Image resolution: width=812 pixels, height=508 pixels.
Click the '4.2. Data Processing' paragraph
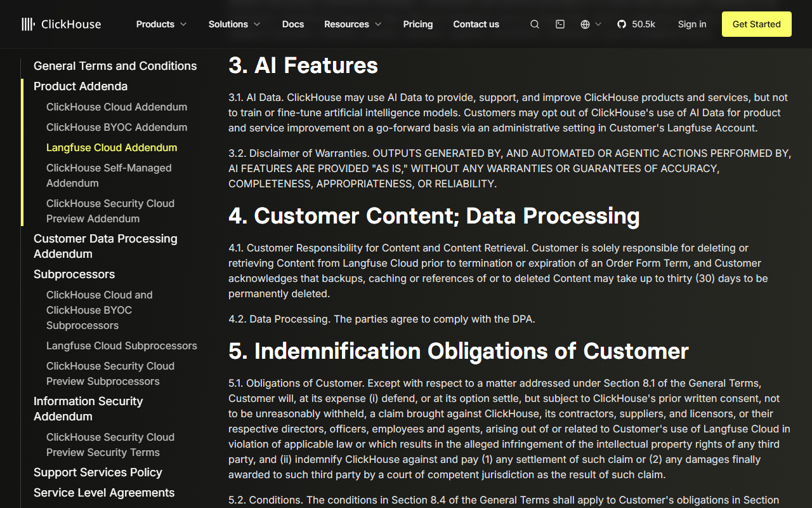point(382,319)
